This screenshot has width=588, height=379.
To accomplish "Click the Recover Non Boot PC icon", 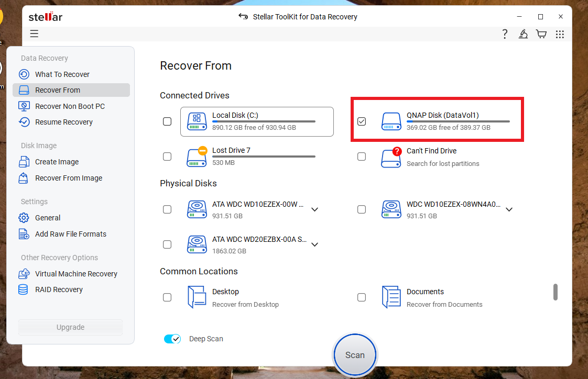I will pos(24,106).
